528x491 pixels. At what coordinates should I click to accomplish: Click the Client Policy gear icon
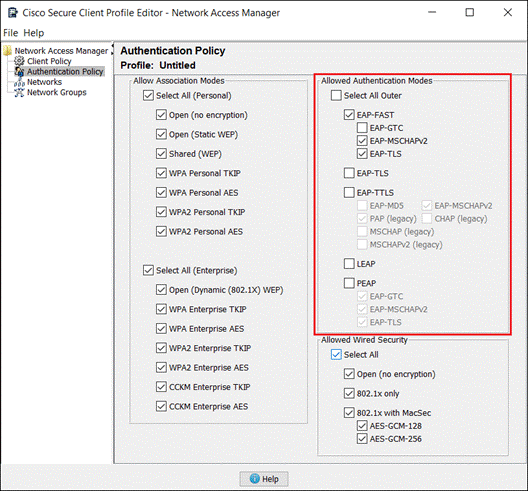[19, 61]
